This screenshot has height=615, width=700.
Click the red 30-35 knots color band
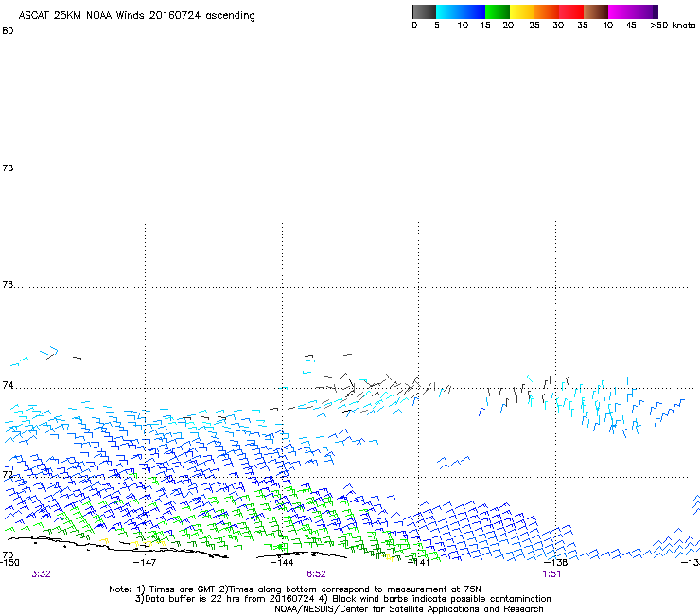[x=571, y=11]
